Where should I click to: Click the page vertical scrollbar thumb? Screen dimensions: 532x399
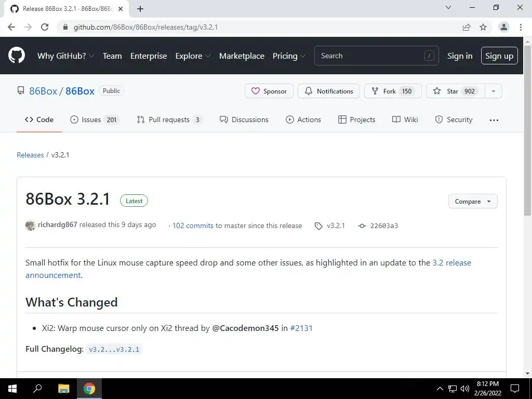(528, 130)
